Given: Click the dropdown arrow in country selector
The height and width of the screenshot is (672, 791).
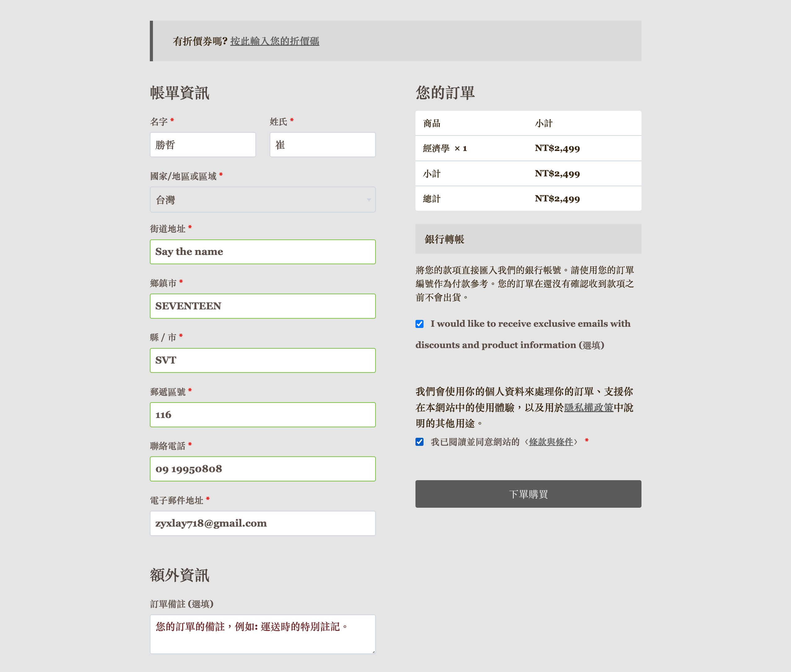Looking at the screenshot, I should [x=369, y=200].
